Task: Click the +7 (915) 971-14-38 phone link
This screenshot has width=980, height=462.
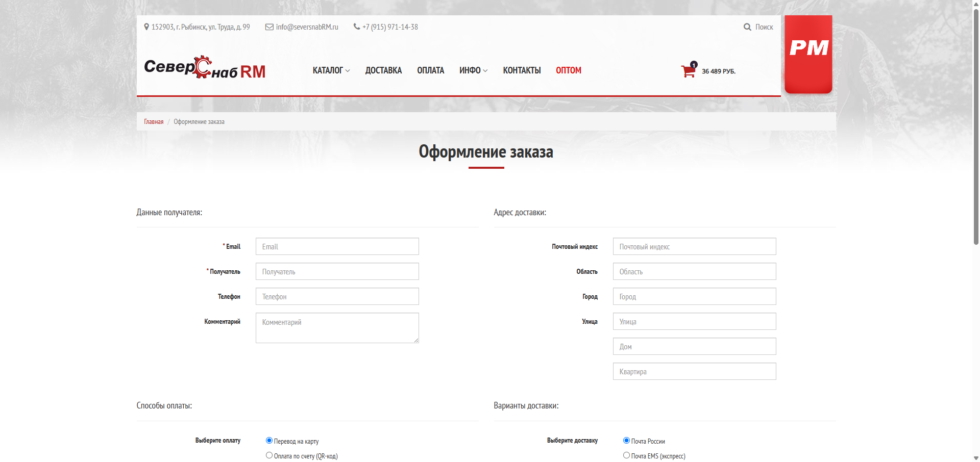Action: point(390,27)
